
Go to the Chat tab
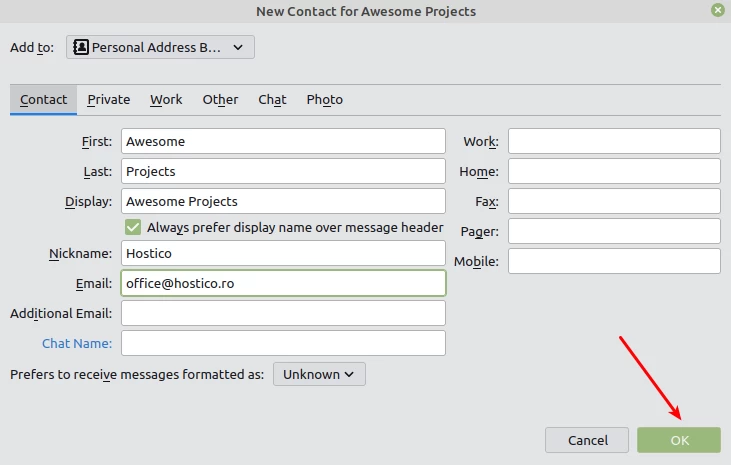pyautogui.click(x=272, y=99)
